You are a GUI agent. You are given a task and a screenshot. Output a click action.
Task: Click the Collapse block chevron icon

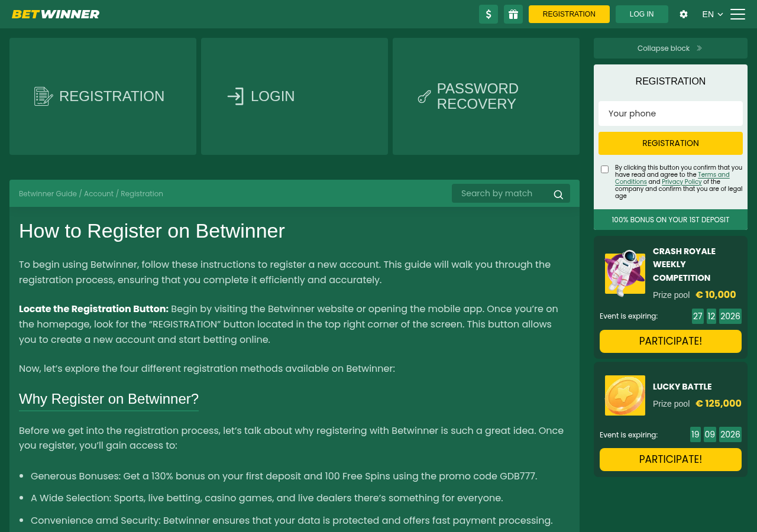699,48
